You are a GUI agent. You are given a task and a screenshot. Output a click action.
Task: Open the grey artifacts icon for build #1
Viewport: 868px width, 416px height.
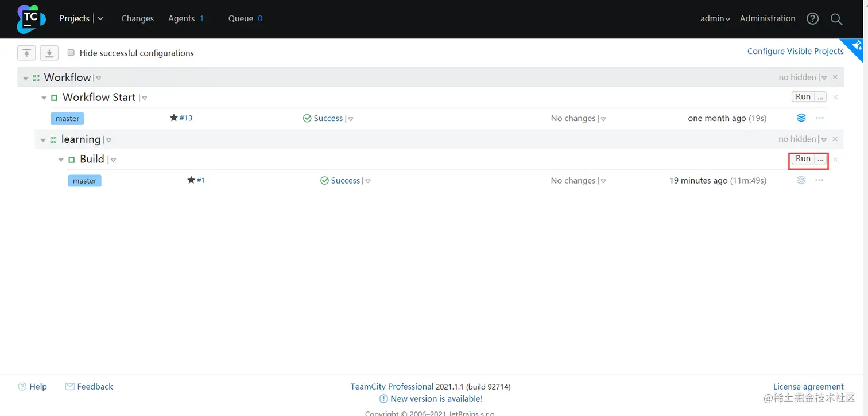click(x=801, y=180)
